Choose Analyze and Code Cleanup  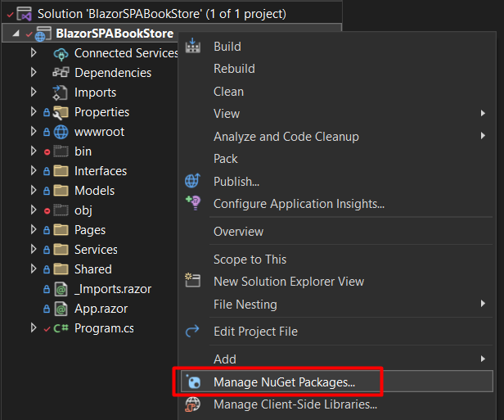pos(286,136)
